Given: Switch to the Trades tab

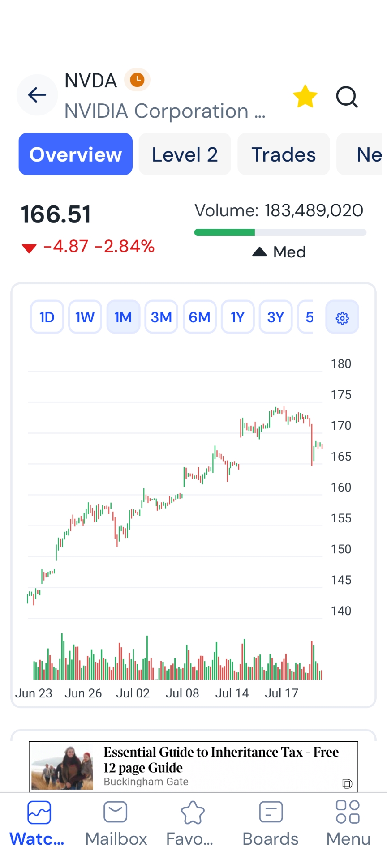Looking at the screenshot, I should tap(284, 154).
